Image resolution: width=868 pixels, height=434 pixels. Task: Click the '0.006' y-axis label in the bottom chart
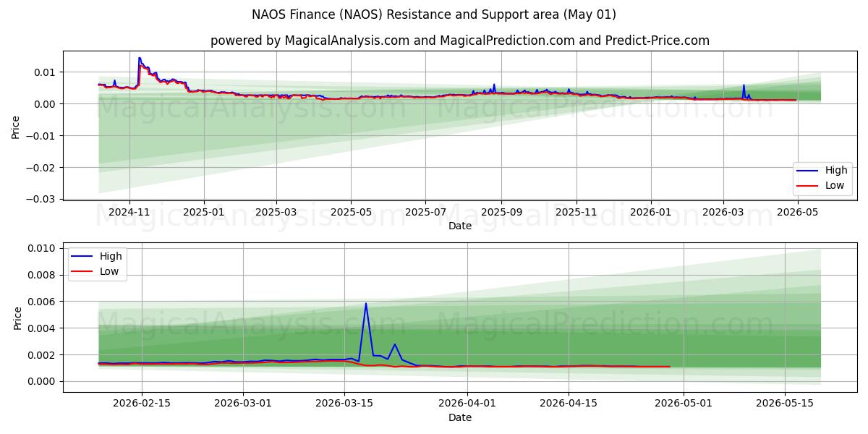click(x=41, y=302)
